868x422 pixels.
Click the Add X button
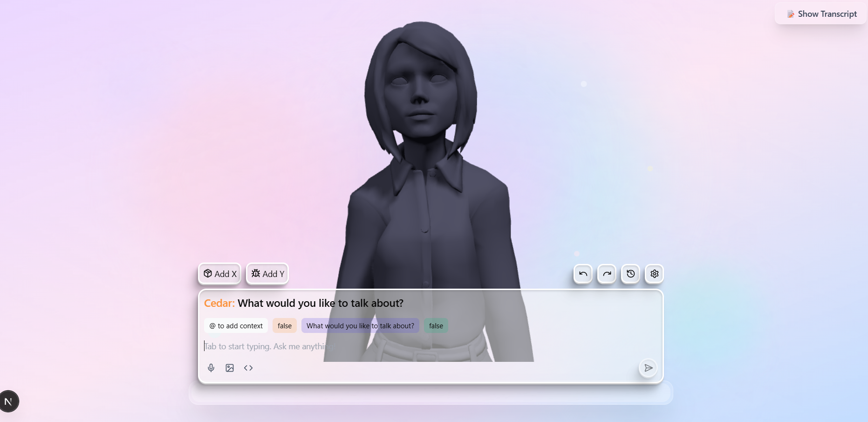pos(220,274)
